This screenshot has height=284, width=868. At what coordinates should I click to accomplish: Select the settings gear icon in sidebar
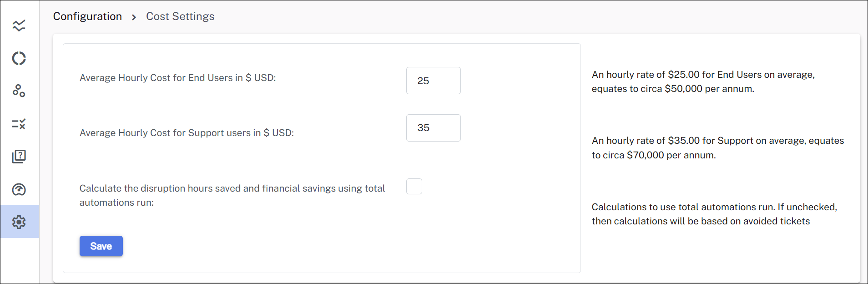pos(19,222)
